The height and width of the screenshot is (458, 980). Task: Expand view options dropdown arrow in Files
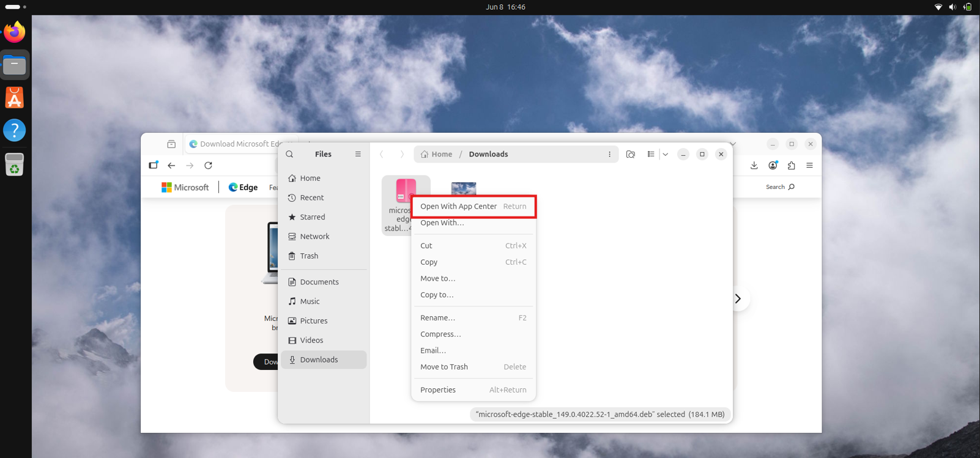click(666, 154)
